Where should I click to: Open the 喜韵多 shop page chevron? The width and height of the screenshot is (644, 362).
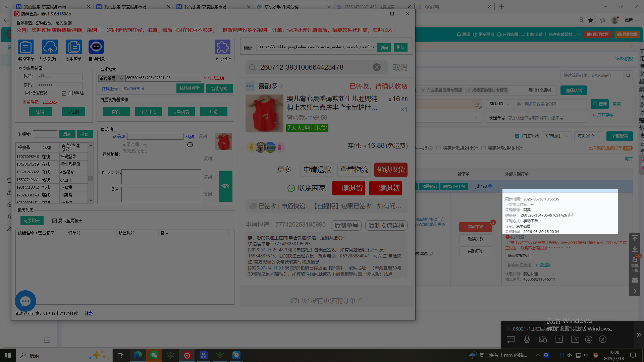pos(281,86)
